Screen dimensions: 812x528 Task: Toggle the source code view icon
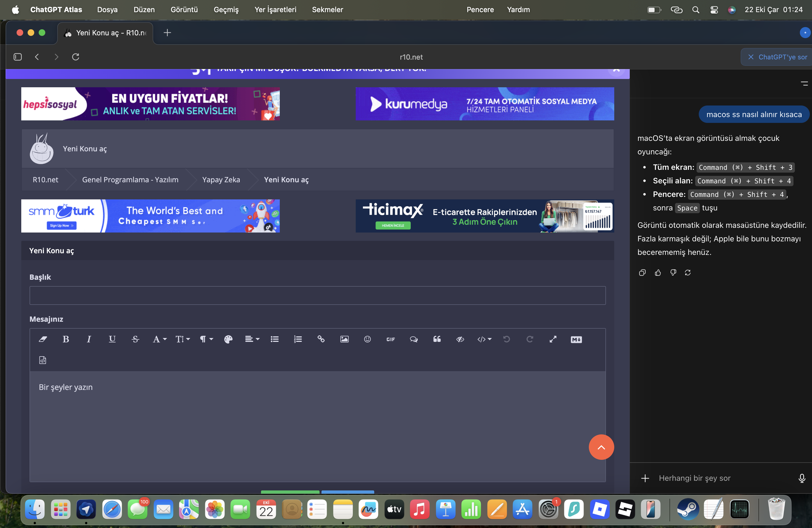click(43, 360)
